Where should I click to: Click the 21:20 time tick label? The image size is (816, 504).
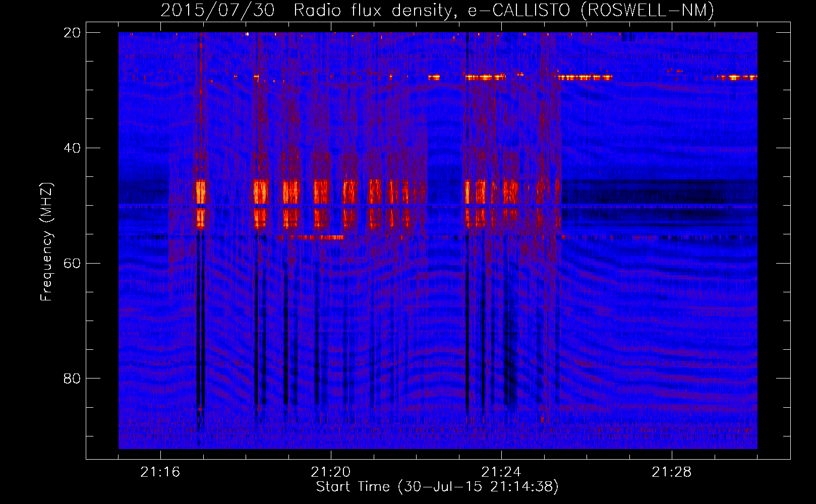tap(331, 472)
